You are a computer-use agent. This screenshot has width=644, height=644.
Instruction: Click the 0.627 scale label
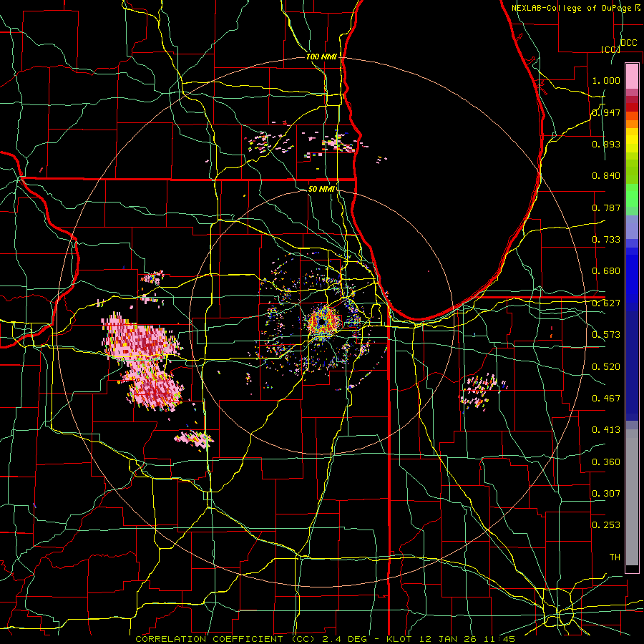pos(606,303)
